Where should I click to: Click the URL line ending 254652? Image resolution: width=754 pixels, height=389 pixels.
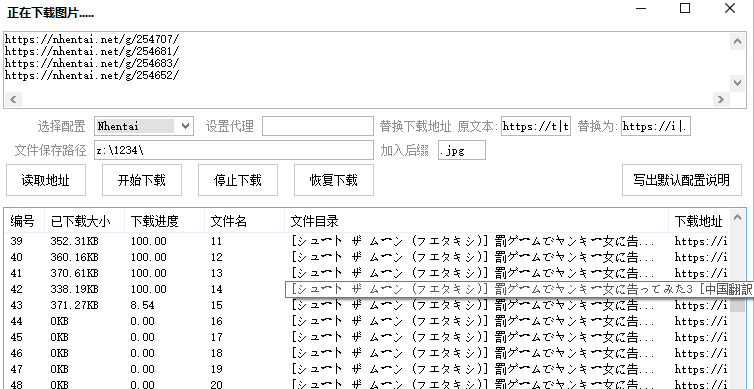pyautogui.click(x=92, y=75)
